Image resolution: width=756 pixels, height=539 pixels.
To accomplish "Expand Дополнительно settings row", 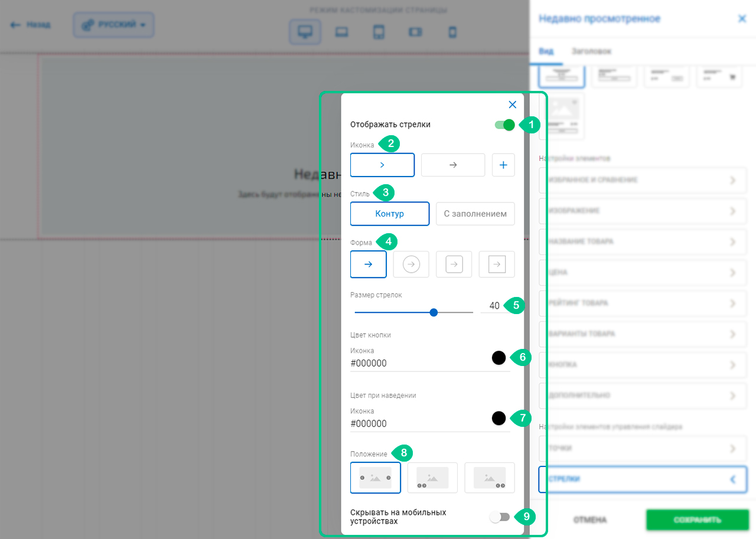I will coord(643,395).
